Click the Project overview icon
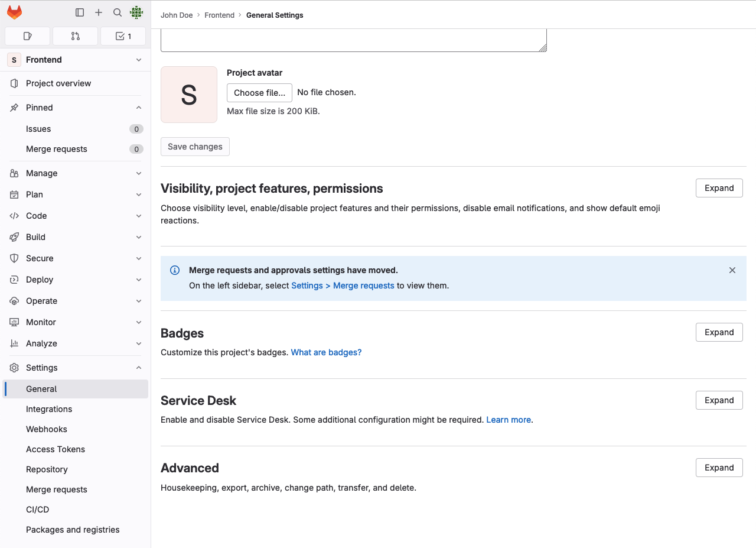 coord(14,83)
